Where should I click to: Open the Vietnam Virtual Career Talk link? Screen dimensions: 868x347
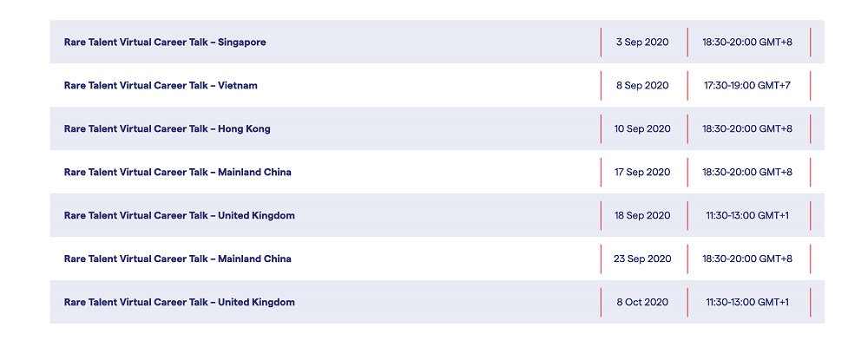pos(161,85)
